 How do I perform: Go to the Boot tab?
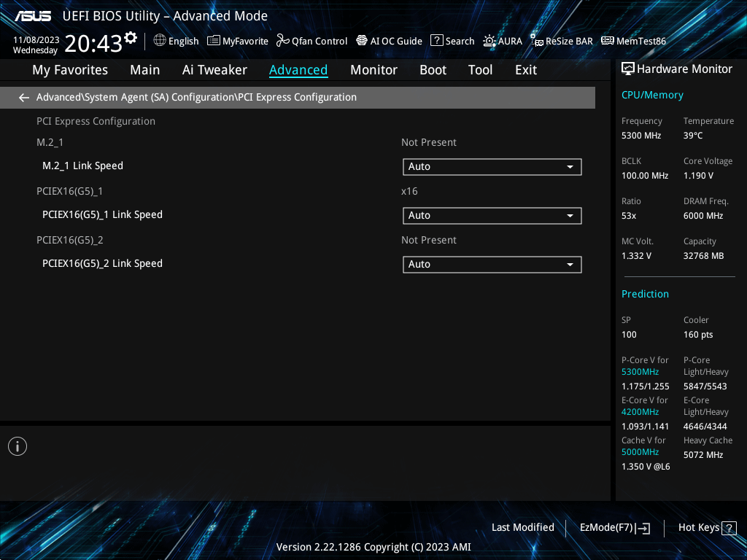point(433,70)
